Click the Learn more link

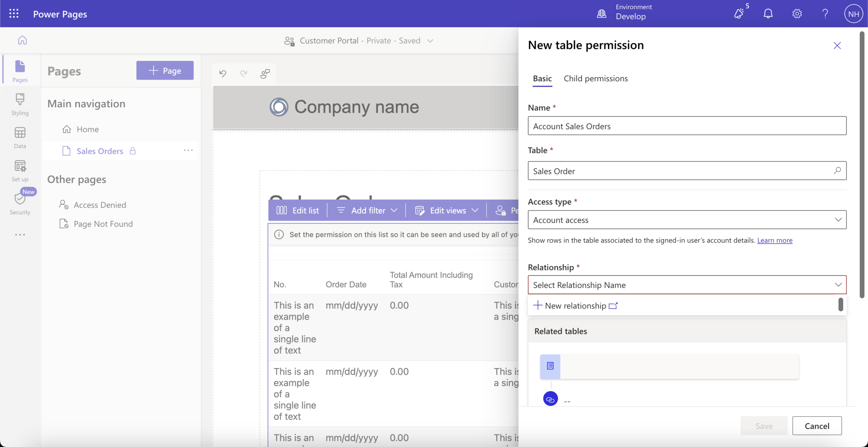(775, 240)
